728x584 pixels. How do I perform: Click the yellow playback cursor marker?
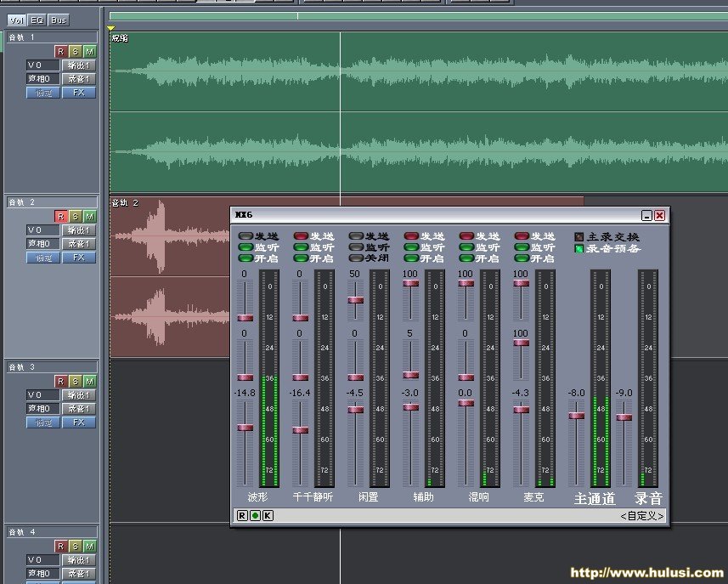tap(111, 28)
